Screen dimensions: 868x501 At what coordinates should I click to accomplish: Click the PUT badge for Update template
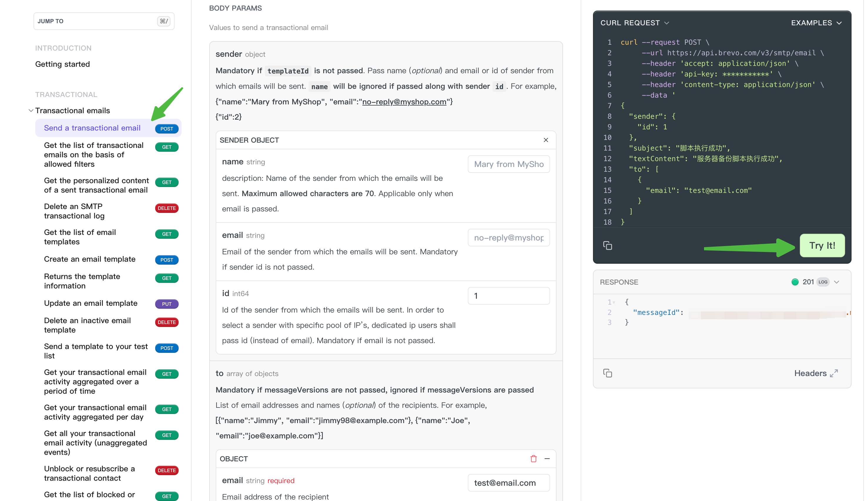(x=166, y=304)
